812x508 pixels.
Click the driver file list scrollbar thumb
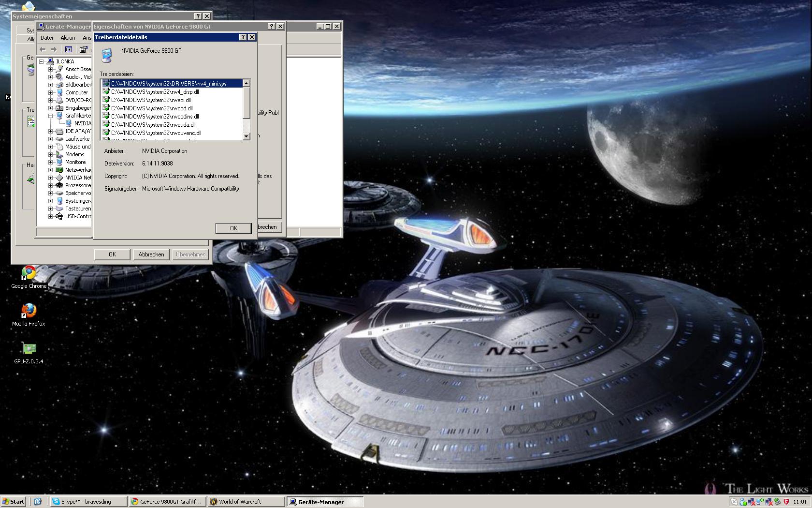coord(246,103)
